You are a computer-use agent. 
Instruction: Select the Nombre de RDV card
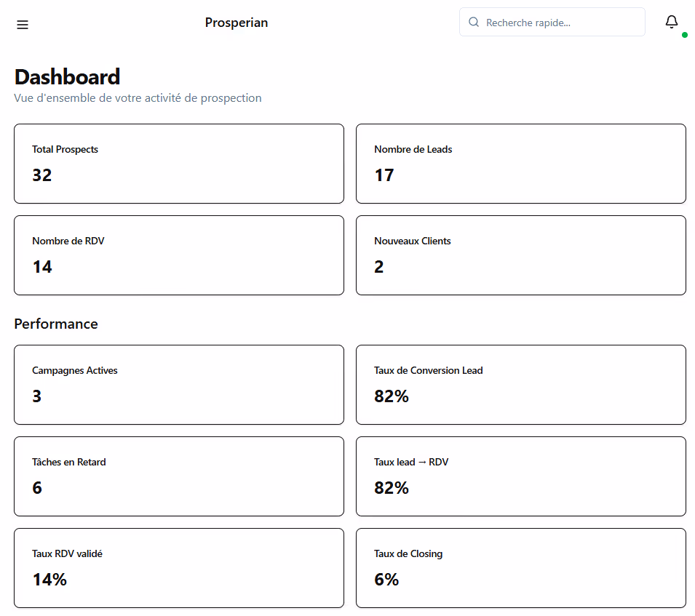pos(178,255)
